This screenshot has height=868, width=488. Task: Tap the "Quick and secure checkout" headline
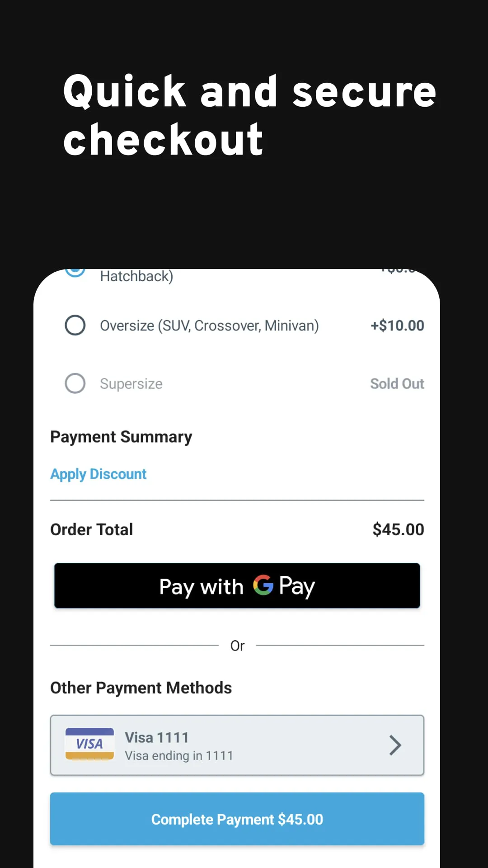coord(249,115)
